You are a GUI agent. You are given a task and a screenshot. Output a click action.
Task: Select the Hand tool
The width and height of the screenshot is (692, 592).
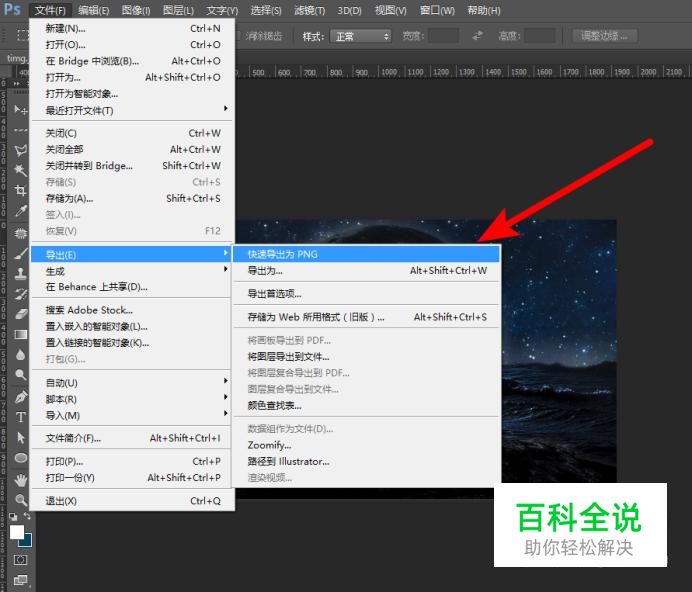point(20,480)
